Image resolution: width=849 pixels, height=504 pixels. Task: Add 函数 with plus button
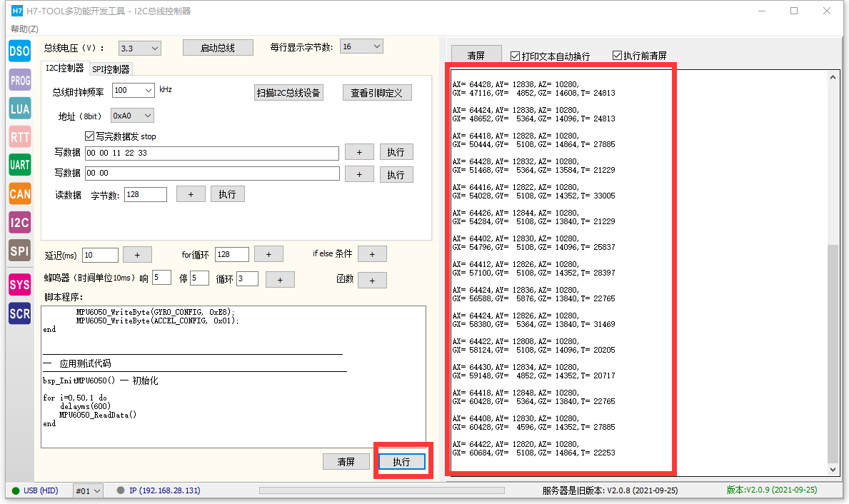pyautogui.click(x=373, y=280)
